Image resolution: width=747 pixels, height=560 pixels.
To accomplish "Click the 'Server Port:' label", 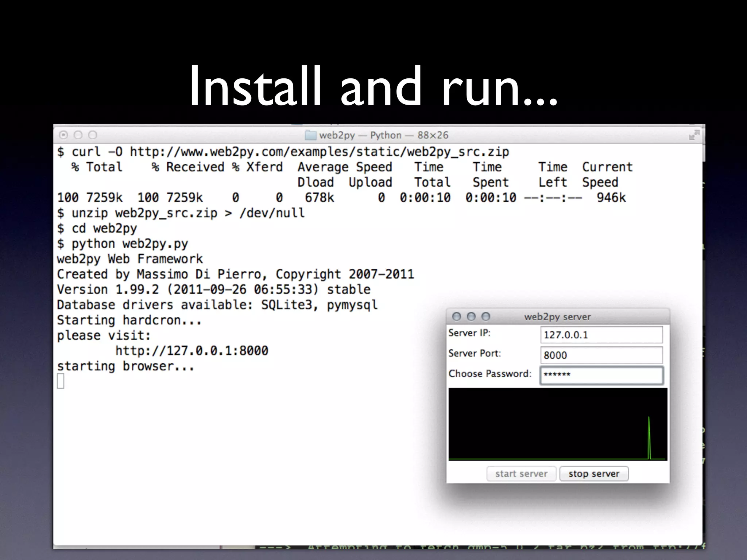I will click(x=475, y=353).
